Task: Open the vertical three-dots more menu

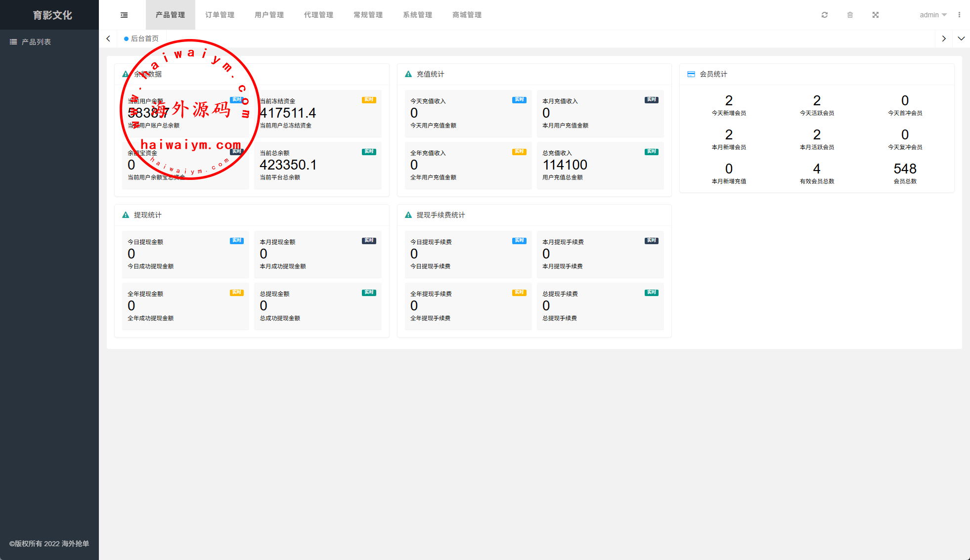Action: click(x=959, y=15)
